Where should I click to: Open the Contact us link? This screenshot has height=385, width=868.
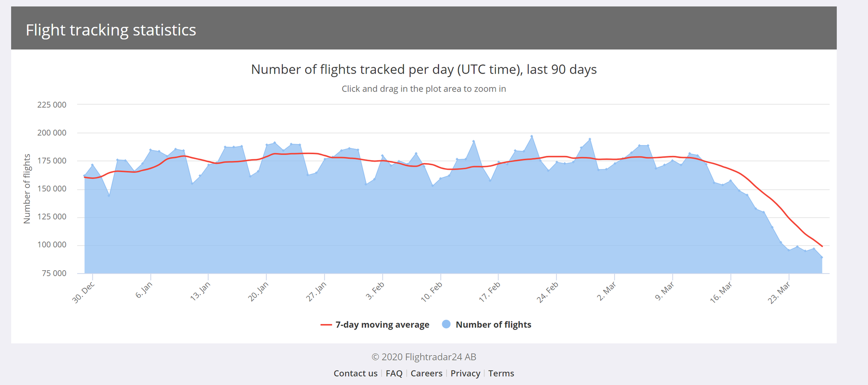(x=355, y=373)
